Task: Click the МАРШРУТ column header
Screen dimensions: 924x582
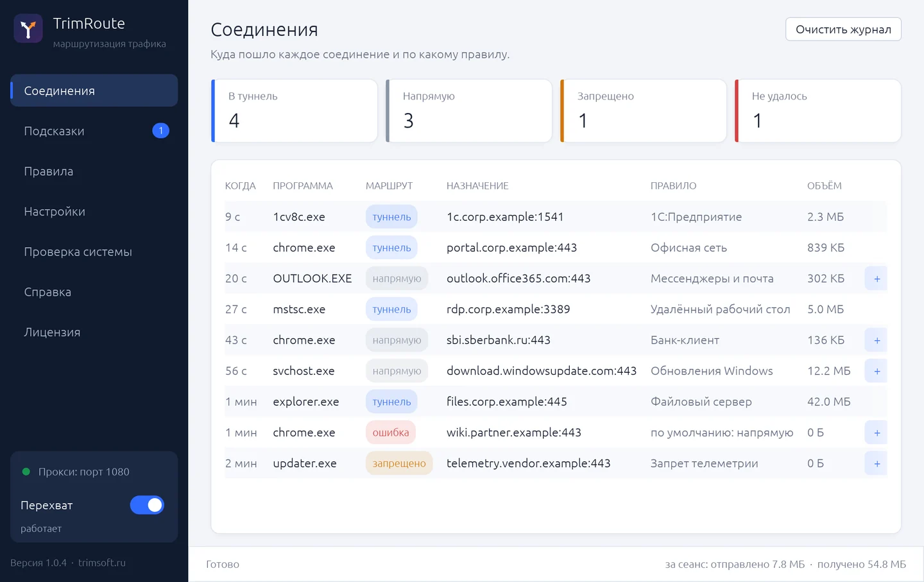Action: (389, 186)
